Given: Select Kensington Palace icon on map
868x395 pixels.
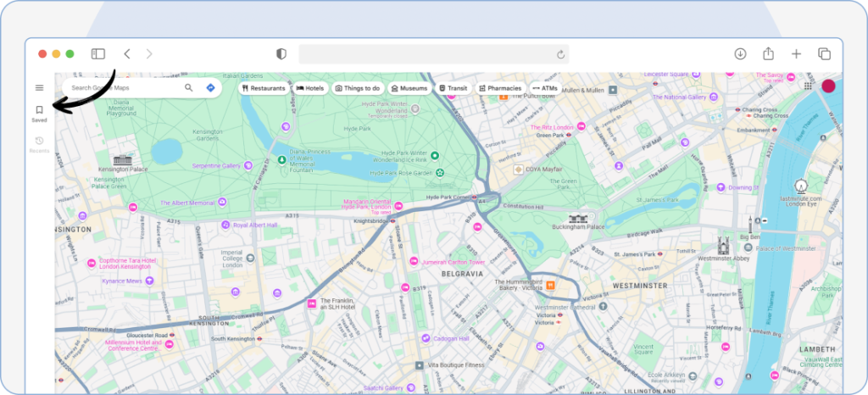Looking at the screenshot, I should point(122,160).
